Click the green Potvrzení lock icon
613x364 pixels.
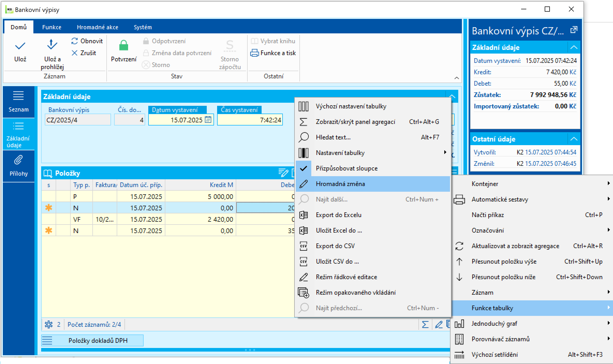[123, 46]
